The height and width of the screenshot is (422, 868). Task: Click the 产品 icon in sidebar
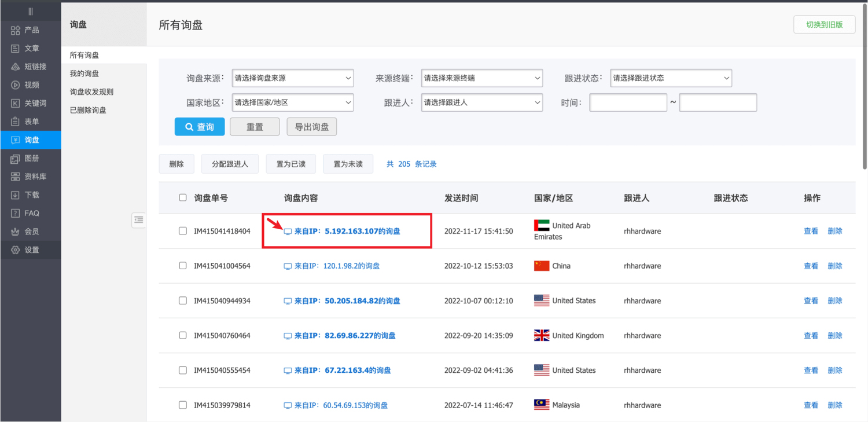[16, 30]
